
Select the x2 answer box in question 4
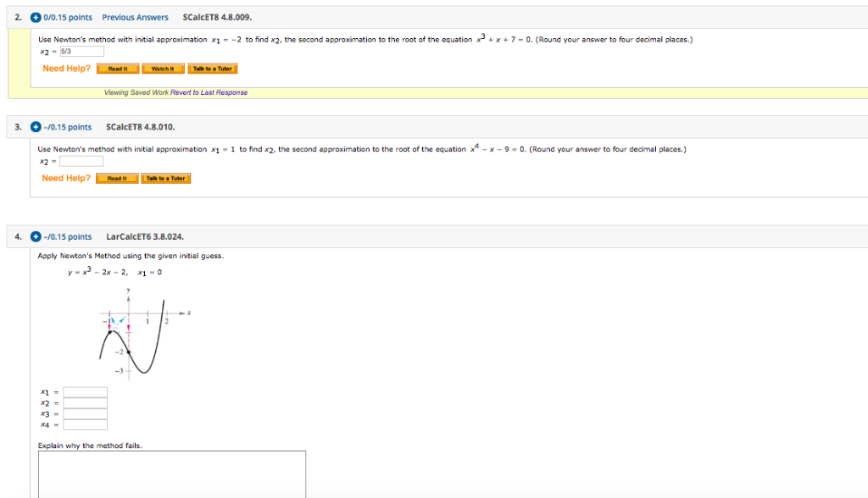coord(85,404)
